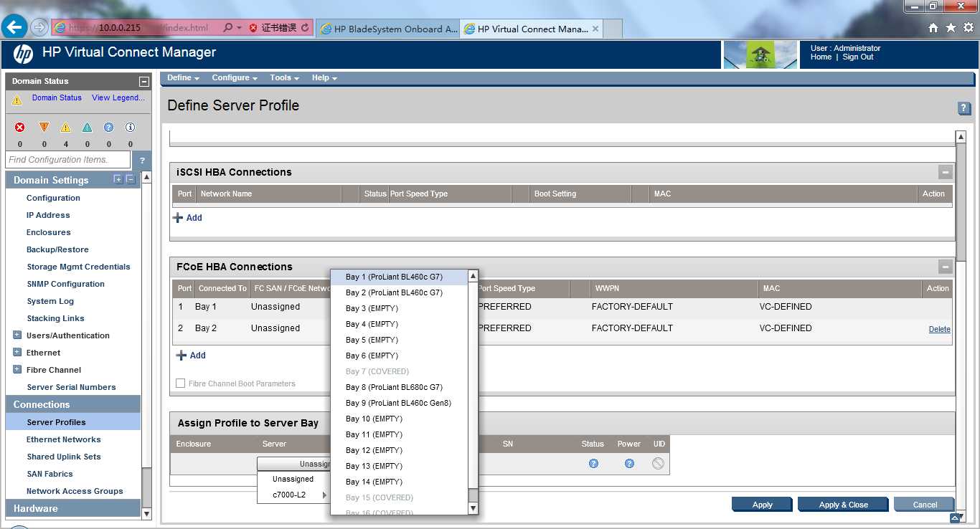
Task: Open Shared Uplink Sets in sidebar
Action: click(64, 457)
